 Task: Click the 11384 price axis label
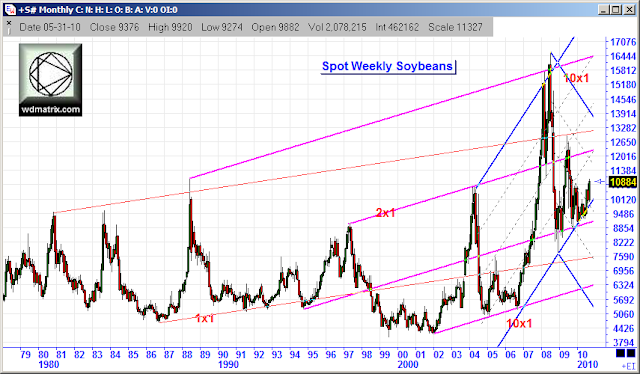pos(622,171)
